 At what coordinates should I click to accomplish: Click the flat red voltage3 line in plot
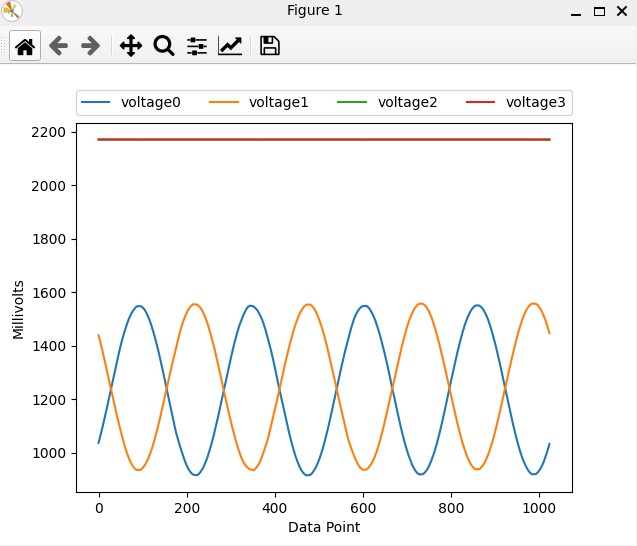pyautogui.click(x=324, y=139)
